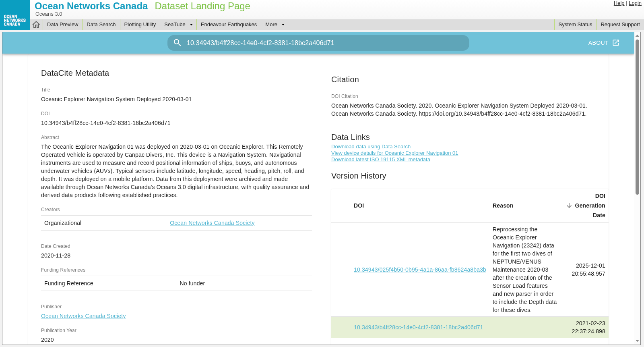Open Ocean Networks Canada Society creator link
Image resolution: width=644 pixels, height=347 pixels.
click(x=212, y=223)
